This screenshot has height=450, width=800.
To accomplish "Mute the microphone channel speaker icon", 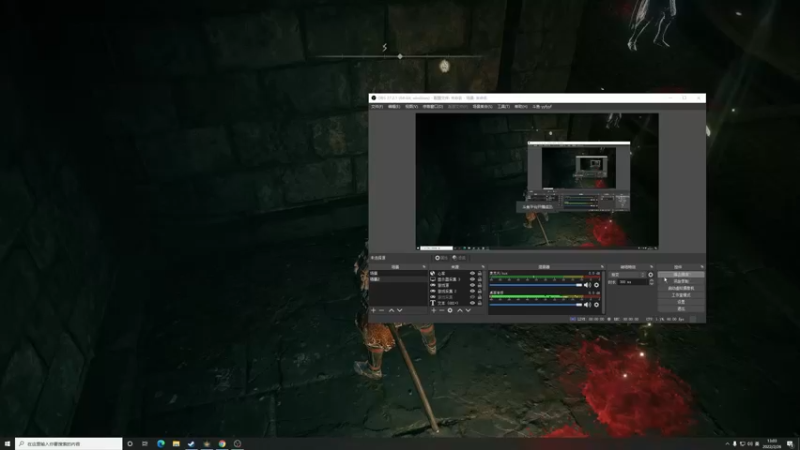I will point(587,285).
